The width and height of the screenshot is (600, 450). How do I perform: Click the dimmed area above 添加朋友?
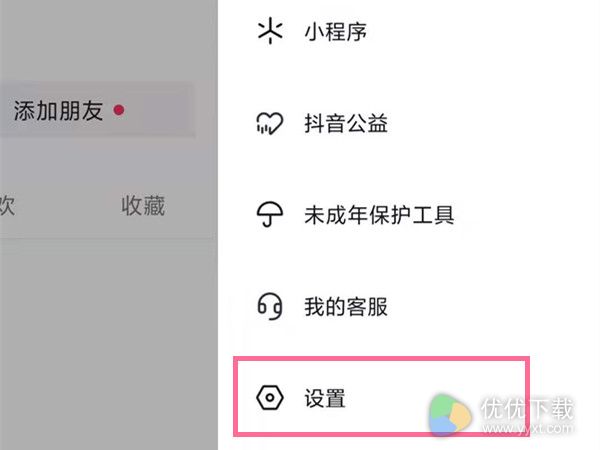(x=109, y=40)
